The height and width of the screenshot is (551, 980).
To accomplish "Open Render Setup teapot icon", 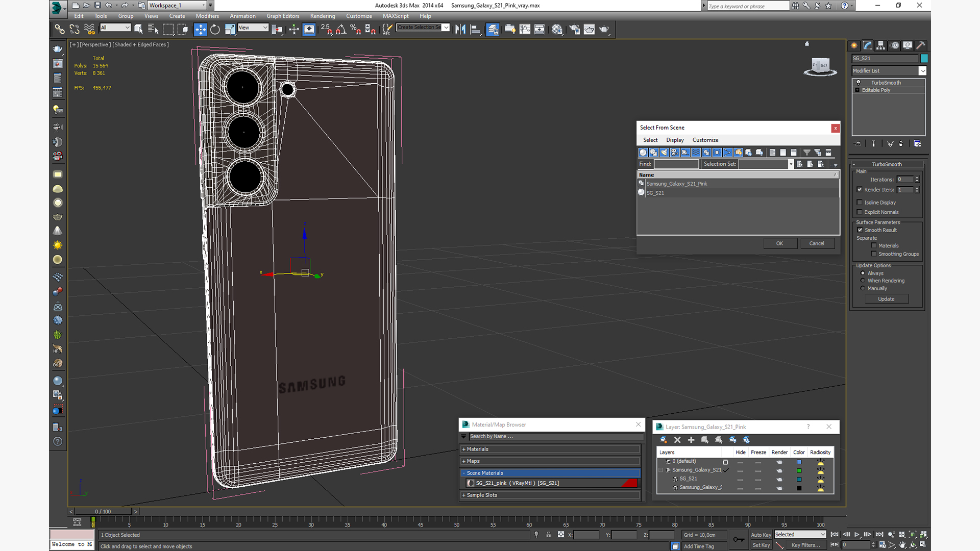I will pos(575,30).
